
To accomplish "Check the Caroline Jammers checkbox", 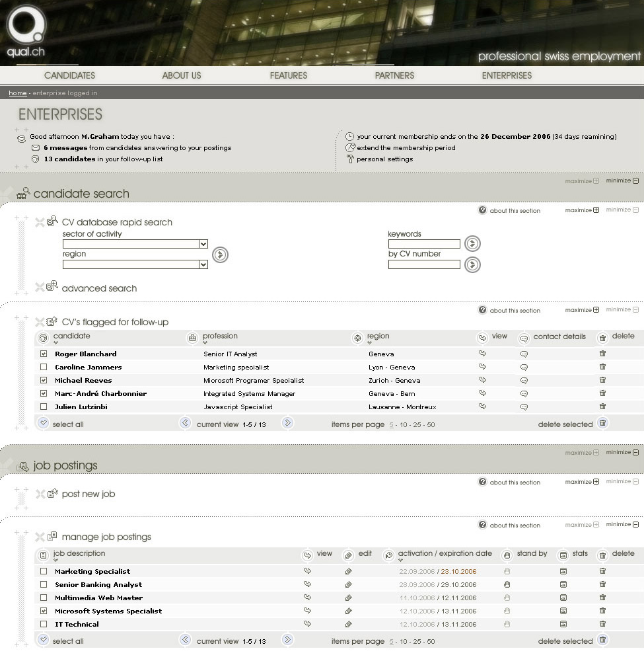I will 44,367.
